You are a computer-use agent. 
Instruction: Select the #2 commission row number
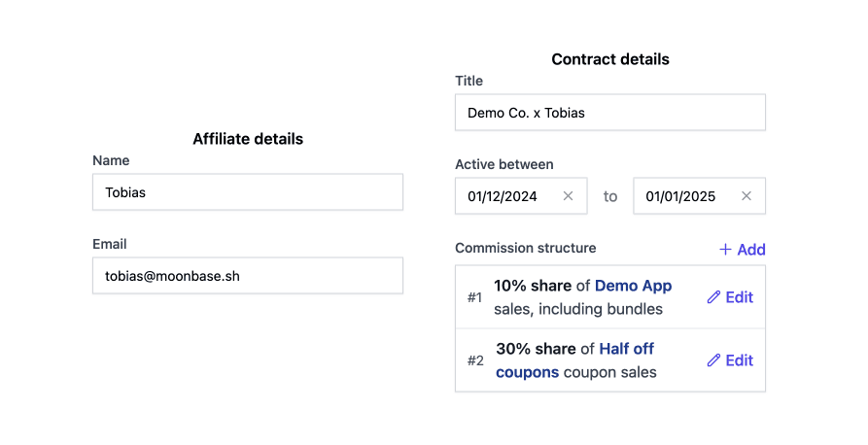pos(474,360)
